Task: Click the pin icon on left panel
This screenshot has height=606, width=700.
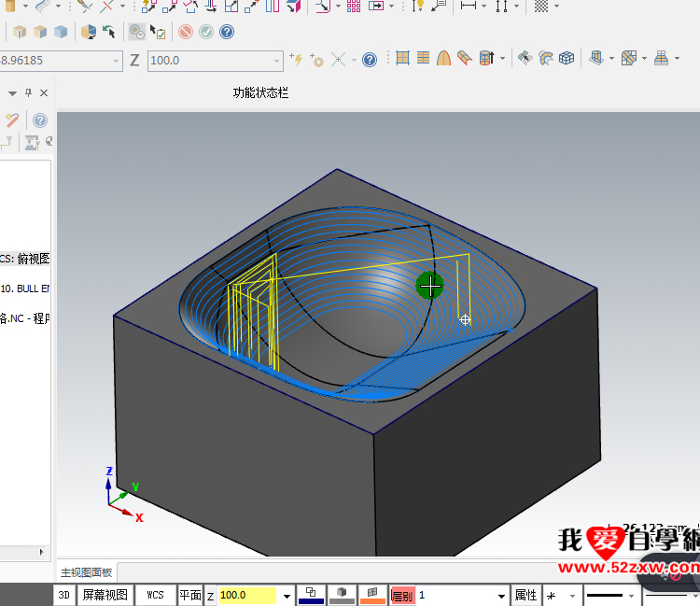Action: (x=28, y=93)
